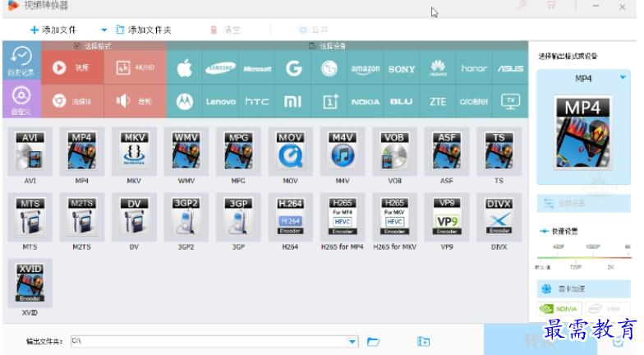Toggle Intel hardware acceleration
This screenshot has height=355, width=644.
tap(608, 309)
